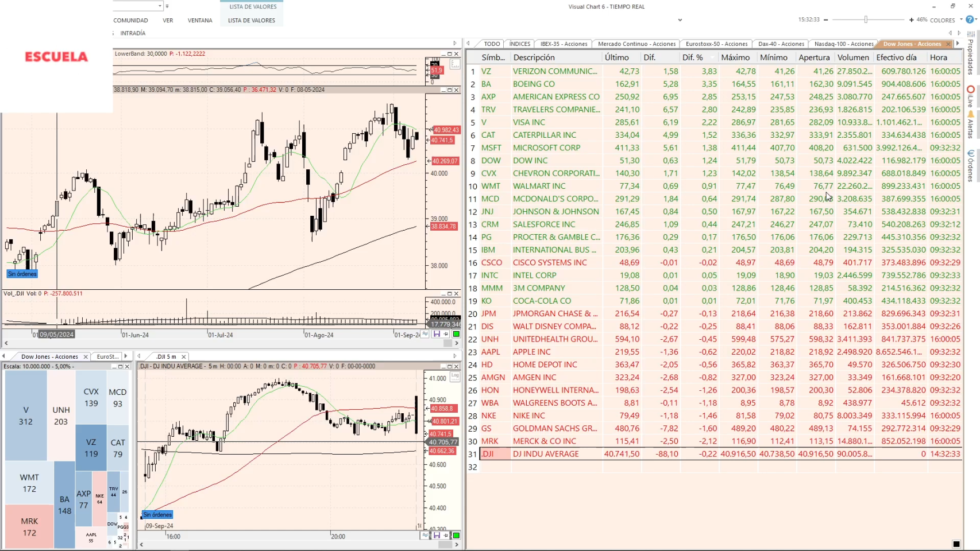The width and height of the screenshot is (980, 551).
Task: Click the green status square on 5-minute chart
Action: pyautogui.click(x=456, y=536)
